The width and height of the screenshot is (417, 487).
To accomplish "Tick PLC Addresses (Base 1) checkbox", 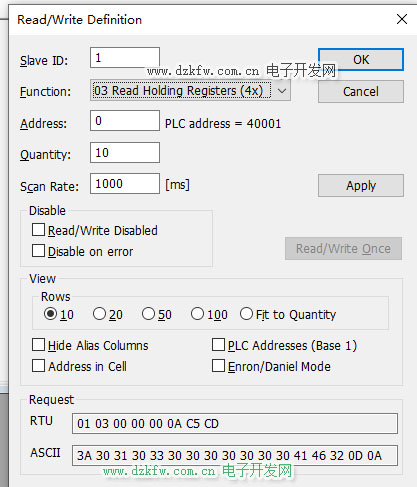I will (x=218, y=345).
